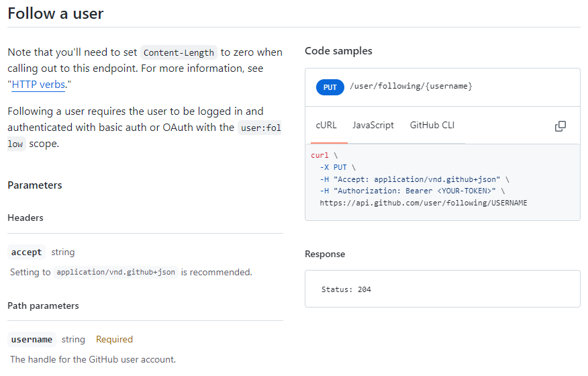The width and height of the screenshot is (588, 376).
Task: Select the cURL tab
Action: pyautogui.click(x=326, y=126)
